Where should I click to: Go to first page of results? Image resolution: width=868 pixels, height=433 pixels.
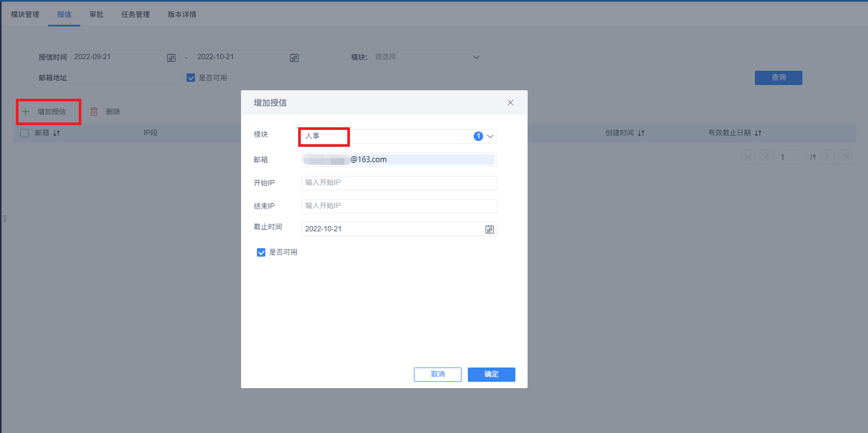[748, 157]
